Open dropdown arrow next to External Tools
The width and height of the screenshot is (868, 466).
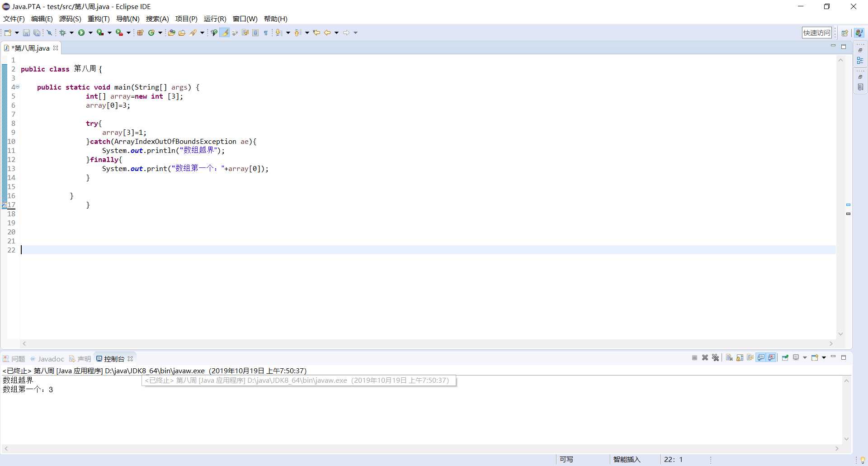pyautogui.click(x=128, y=33)
